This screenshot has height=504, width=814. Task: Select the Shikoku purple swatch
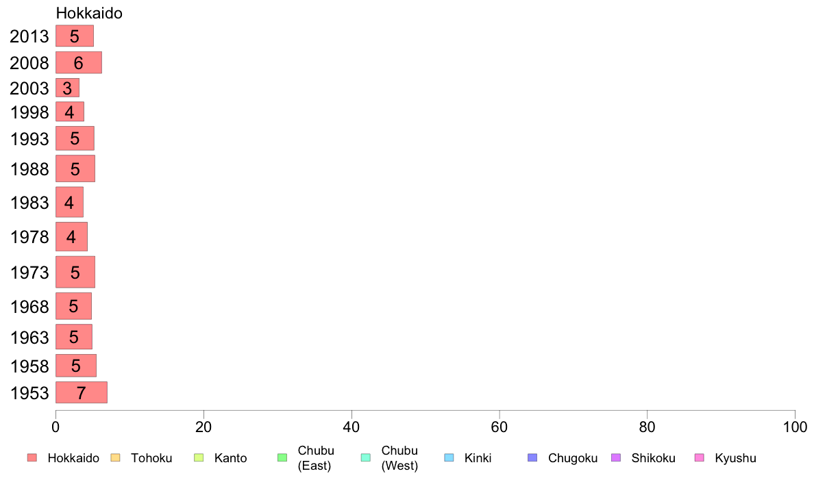pyautogui.click(x=616, y=457)
